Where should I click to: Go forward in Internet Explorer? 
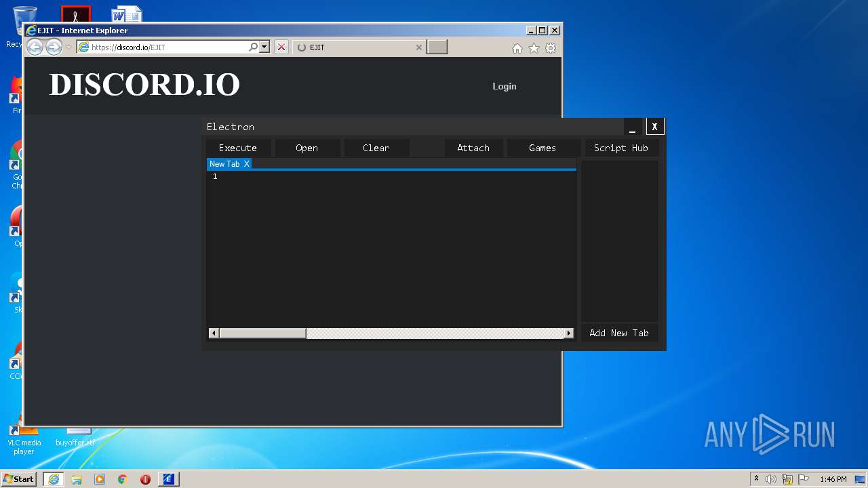click(54, 47)
